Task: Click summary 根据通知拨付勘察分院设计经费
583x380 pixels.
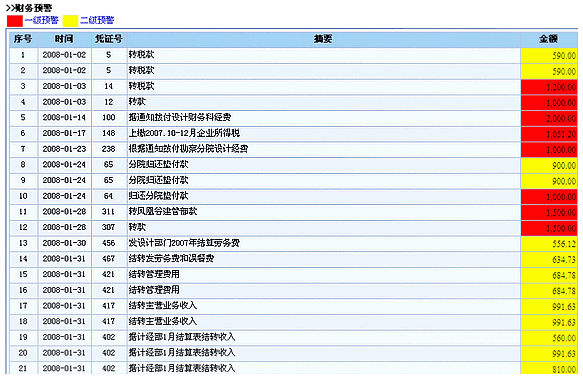Action: (x=188, y=149)
